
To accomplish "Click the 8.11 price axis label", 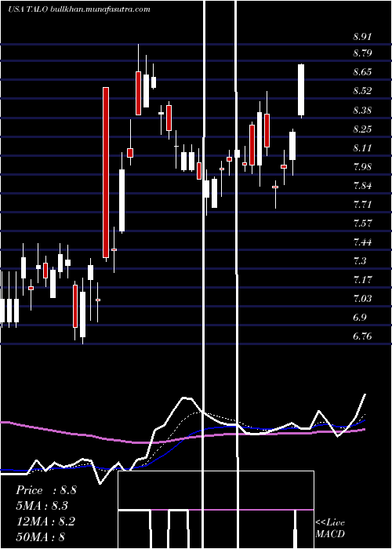I will click(x=362, y=148).
